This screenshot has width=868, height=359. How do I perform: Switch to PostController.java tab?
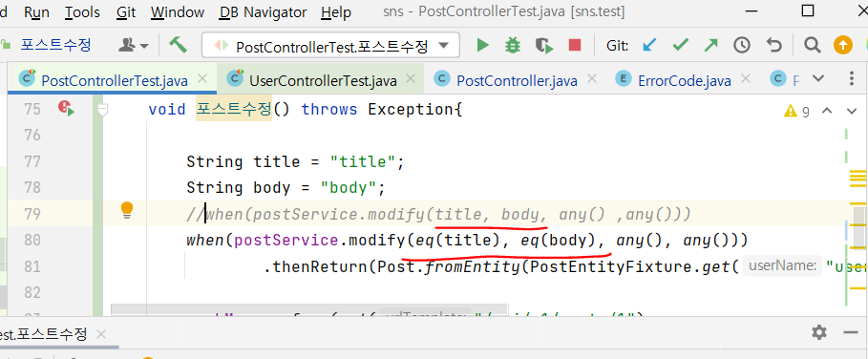517,81
